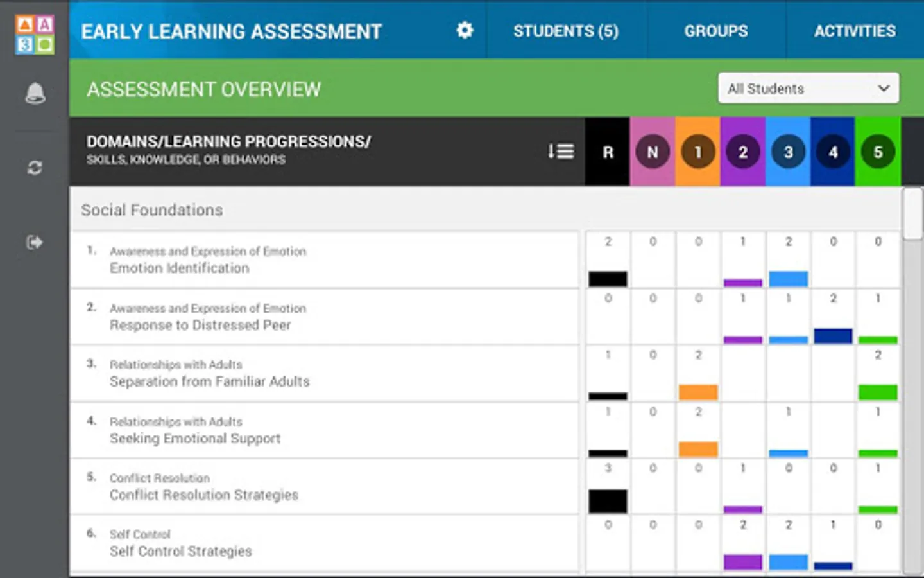The height and width of the screenshot is (578, 924).
Task: Open settings gear next to title
Action: [x=465, y=30]
